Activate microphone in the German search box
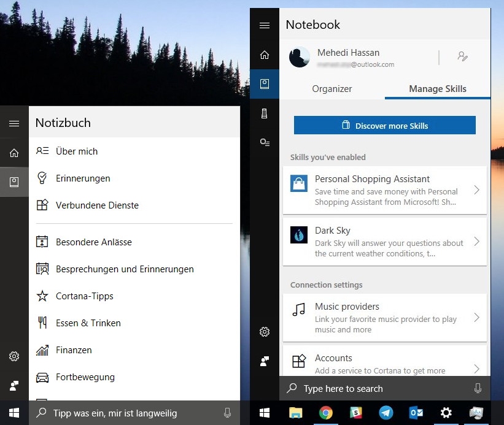The height and width of the screenshot is (425, 504). click(227, 413)
